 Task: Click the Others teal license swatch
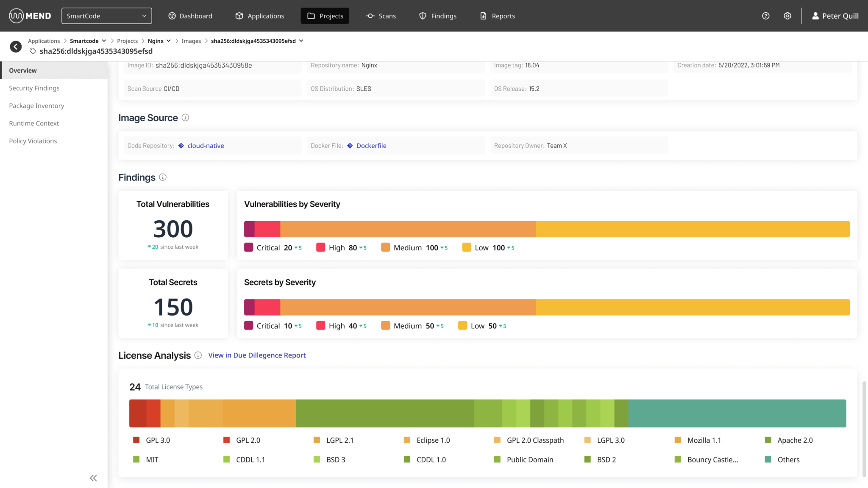[768, 460]
